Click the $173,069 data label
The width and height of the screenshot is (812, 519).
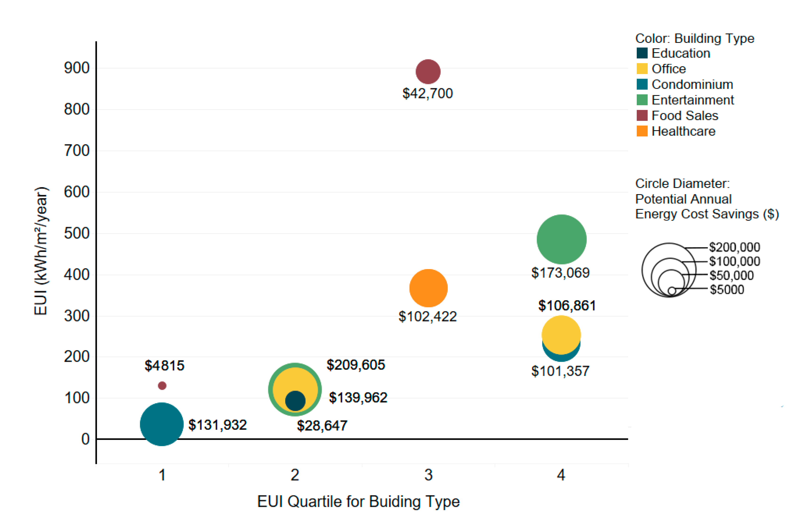(x=560, y=273)
